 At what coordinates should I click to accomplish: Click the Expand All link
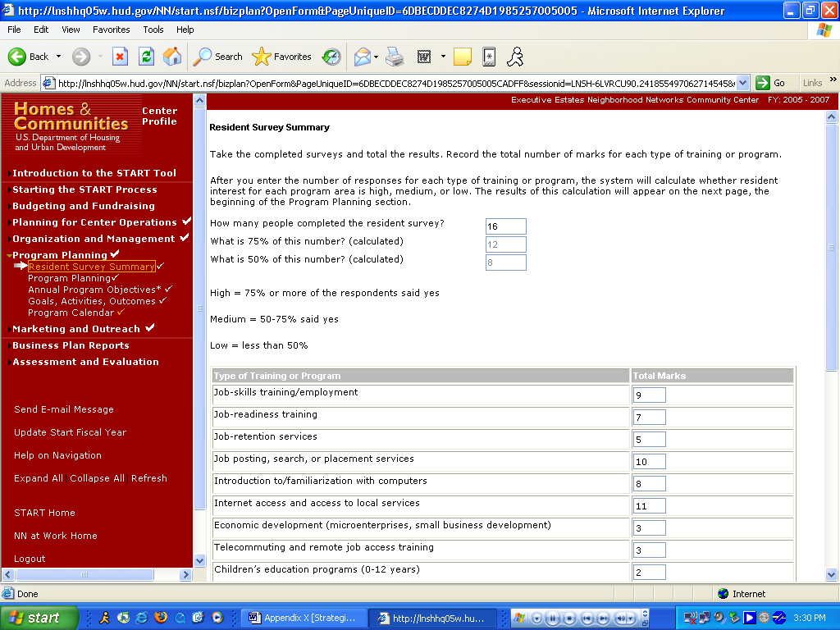pos(39,478)
